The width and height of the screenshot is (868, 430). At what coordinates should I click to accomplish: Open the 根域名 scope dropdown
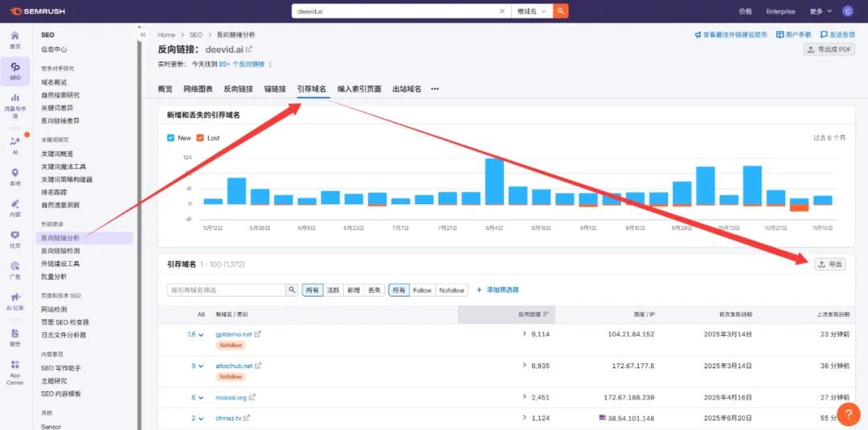tap(532, 11)
